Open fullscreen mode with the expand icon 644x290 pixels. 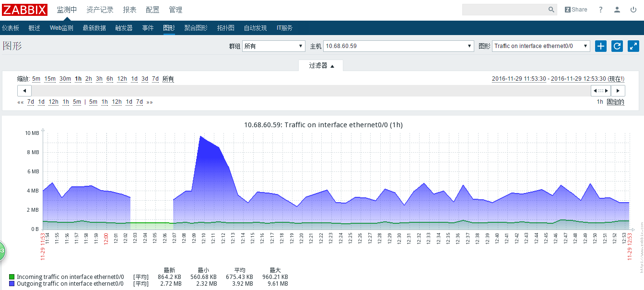point(633,46)
